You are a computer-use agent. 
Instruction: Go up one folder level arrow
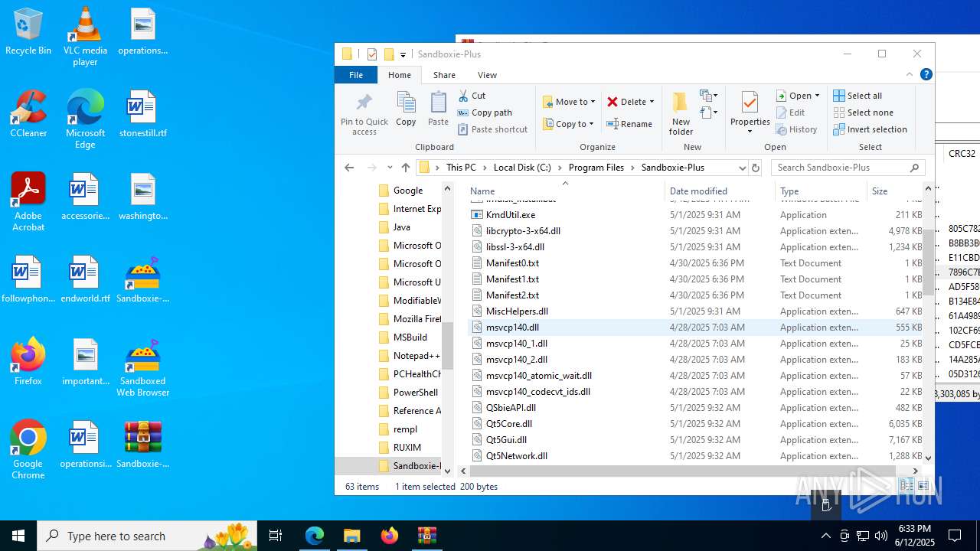(x=406, y=168)
